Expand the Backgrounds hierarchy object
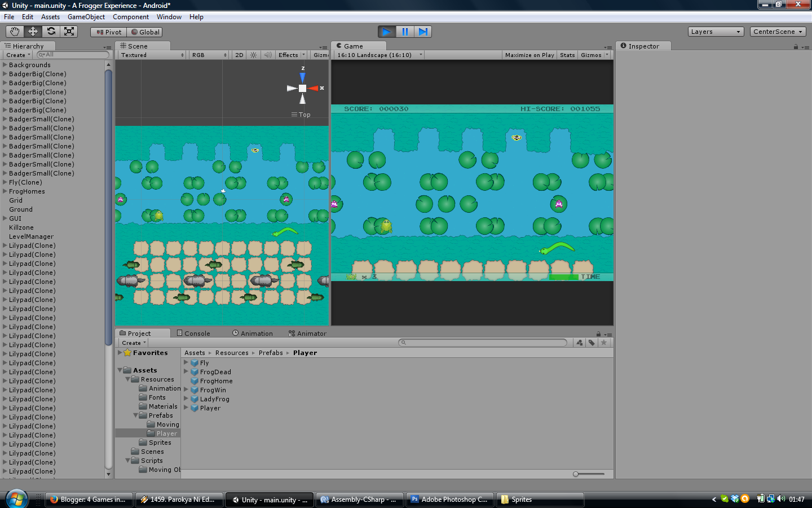 pyautogui.click(x=5, y=65)
